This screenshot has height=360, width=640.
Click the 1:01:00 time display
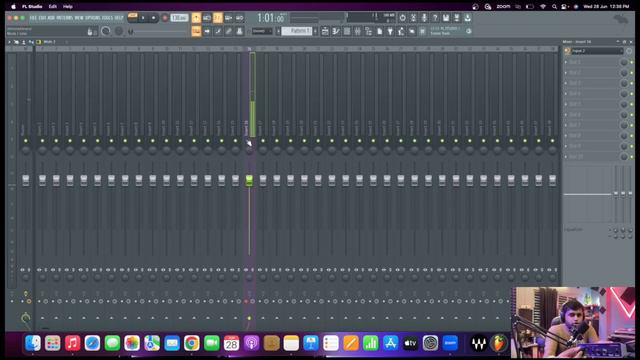click(x=271, y=18)
